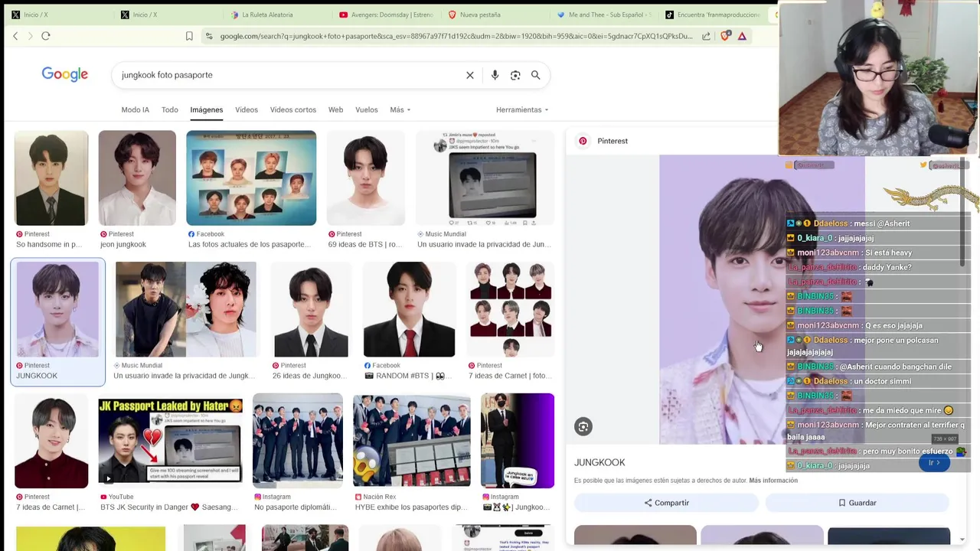This screenshot has height=551, width=980.
Task: Select the Videos cortos results tab
Action: 293,109
